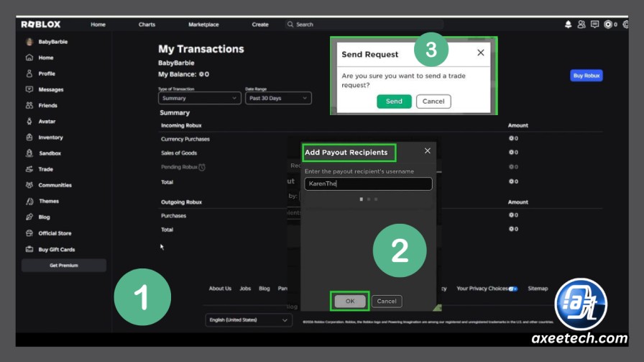Image resolution: width=644 pixels, height=362 pixels.
Task: Click the Inventory icon in sidebar
Action: click(29, 137)
